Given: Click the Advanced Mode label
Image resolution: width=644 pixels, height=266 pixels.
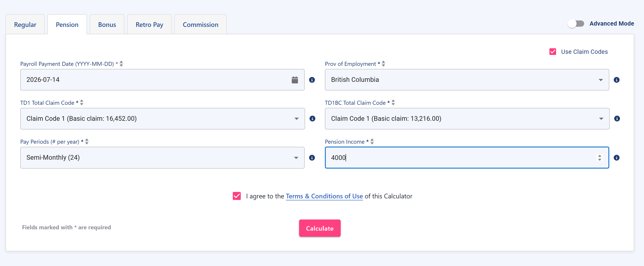Looking at the screenshot, I should tap(612, 24).
